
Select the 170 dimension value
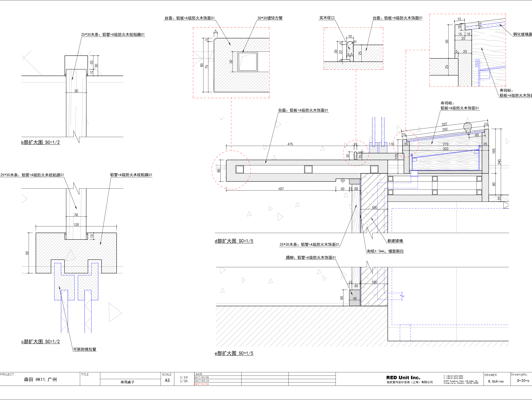tap(391, 144)
